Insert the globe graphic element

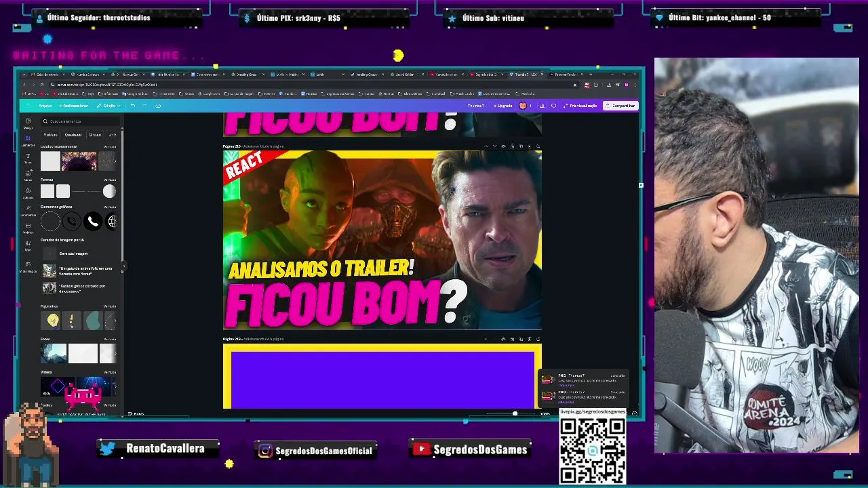tap(112, 221)
